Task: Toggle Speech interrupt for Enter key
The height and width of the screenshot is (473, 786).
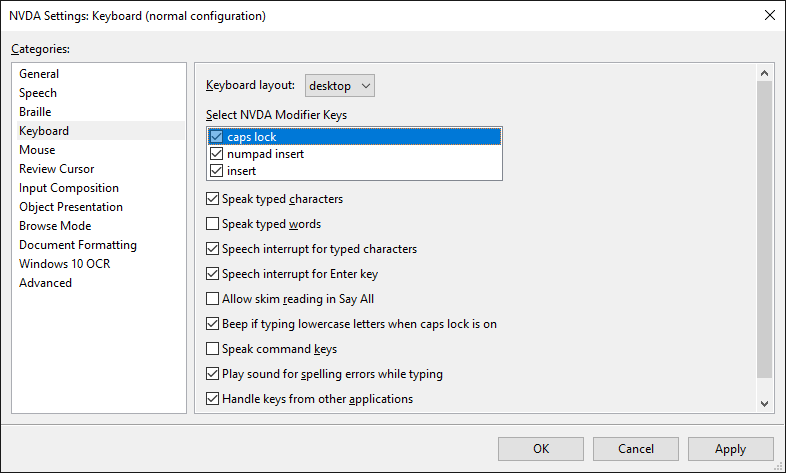Action: coord(213,274)
